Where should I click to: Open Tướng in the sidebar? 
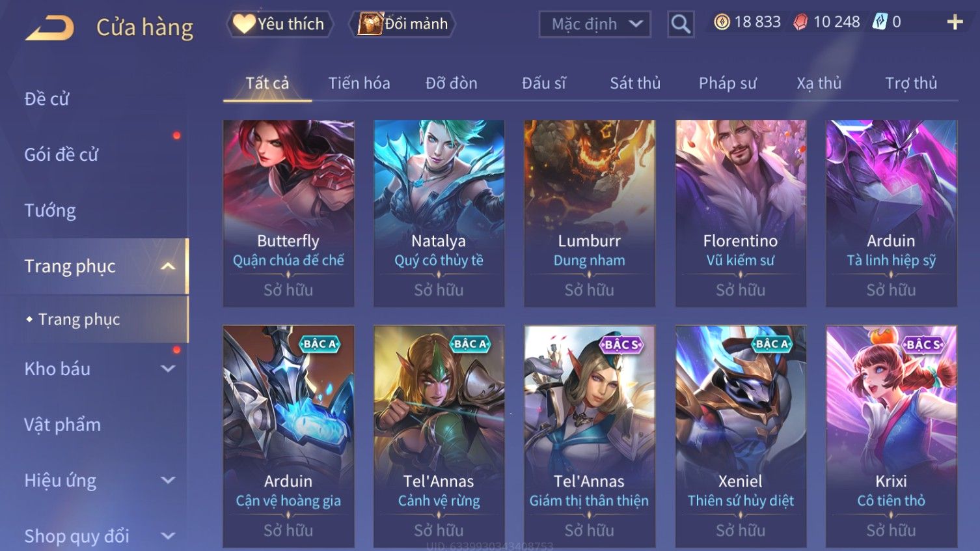[x=50, y=210]
